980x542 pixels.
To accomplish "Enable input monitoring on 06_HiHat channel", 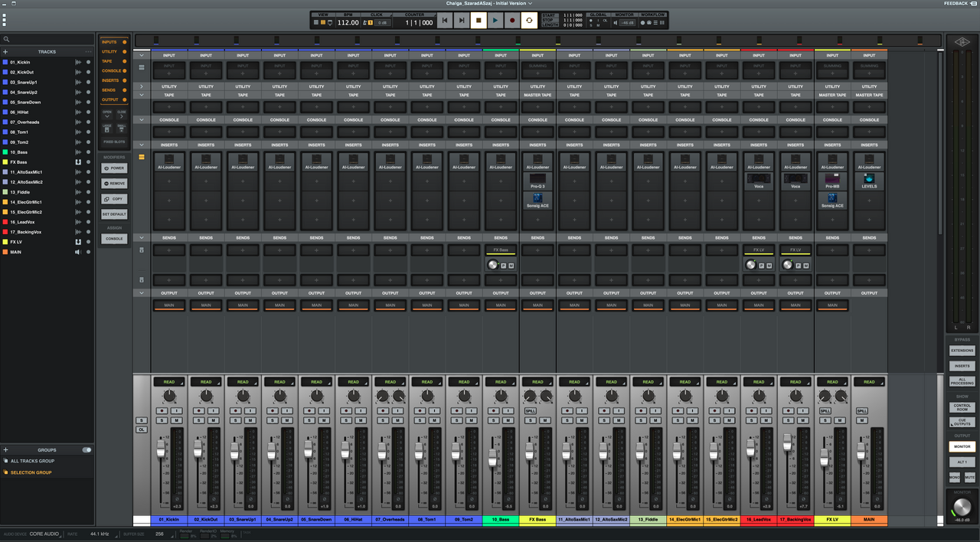I will [x=360, y=411].
